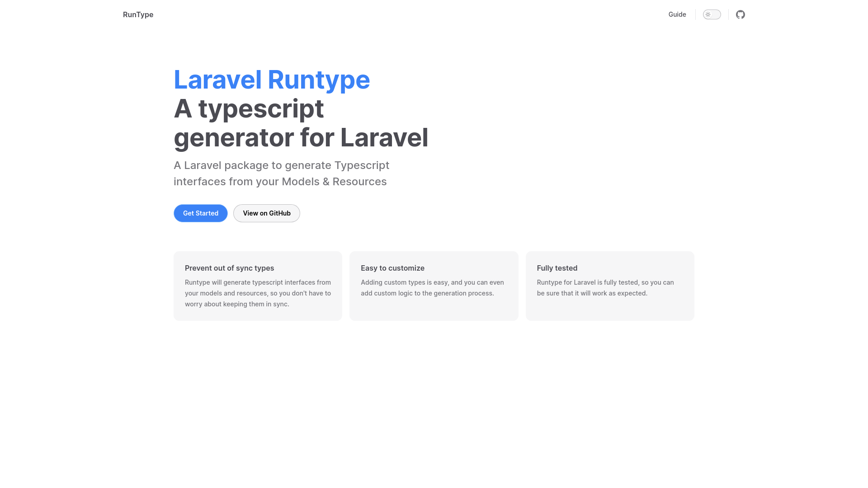Click the description under 'Prevent out of sync types'
Viewport: 868px width, 488px height.
(258, 293)
